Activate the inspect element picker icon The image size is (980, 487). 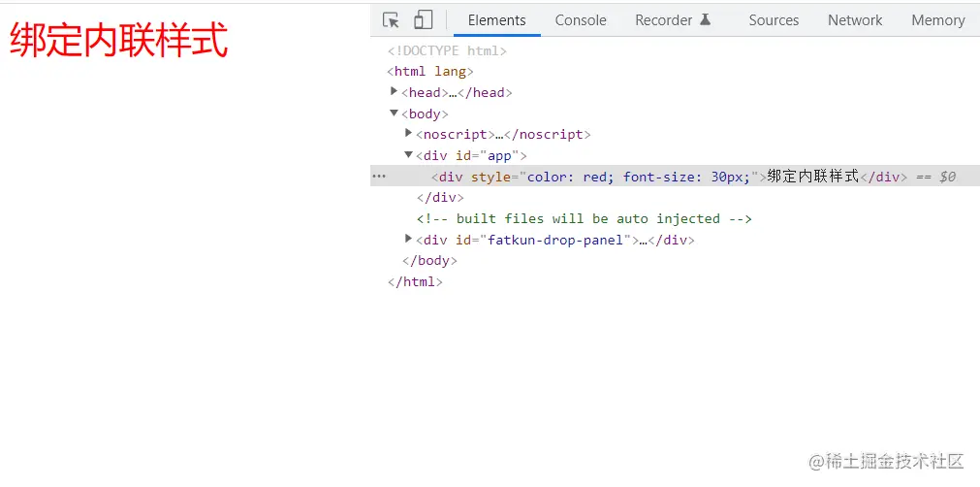[392, 20]
